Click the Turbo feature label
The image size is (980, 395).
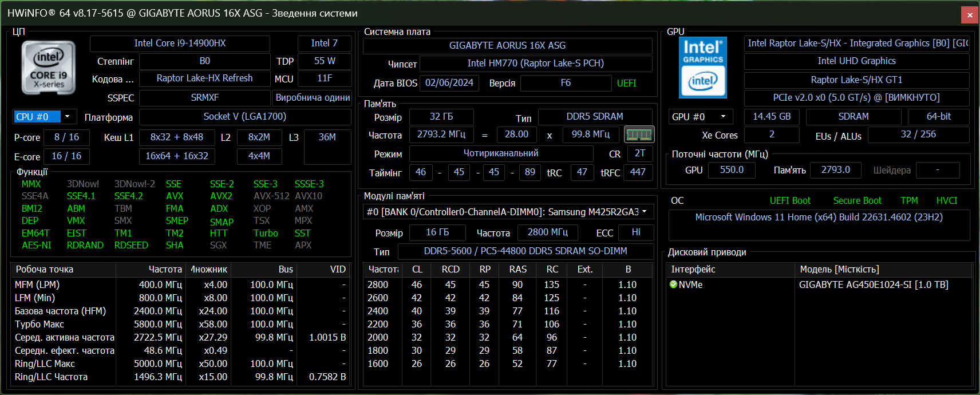(x=266, y=233)
